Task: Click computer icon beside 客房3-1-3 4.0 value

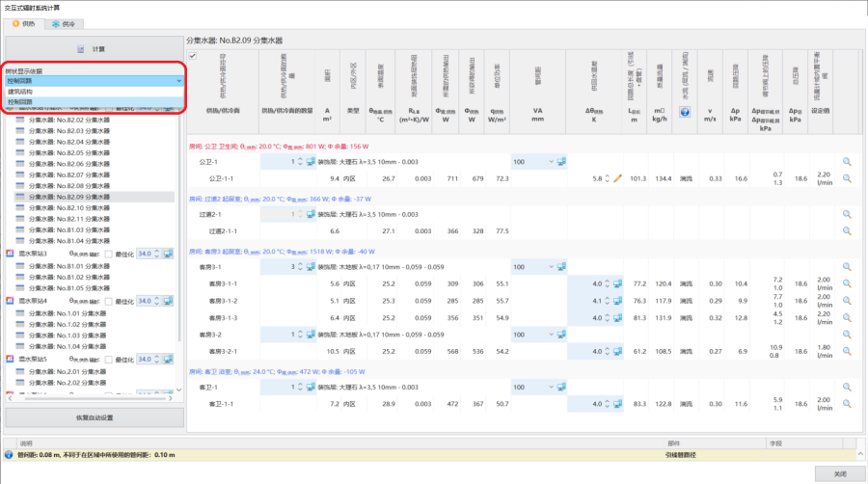Action: pyautogui.click(x=618, y=318)
